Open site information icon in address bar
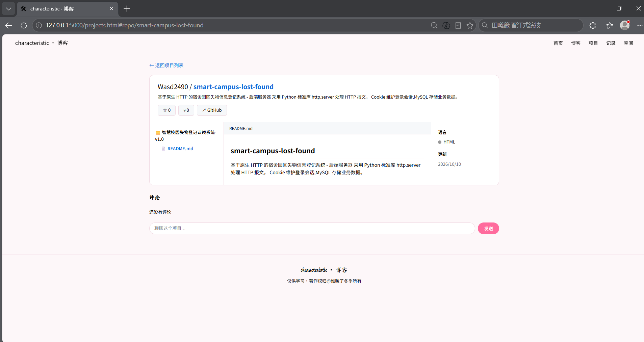 [39, 25]
